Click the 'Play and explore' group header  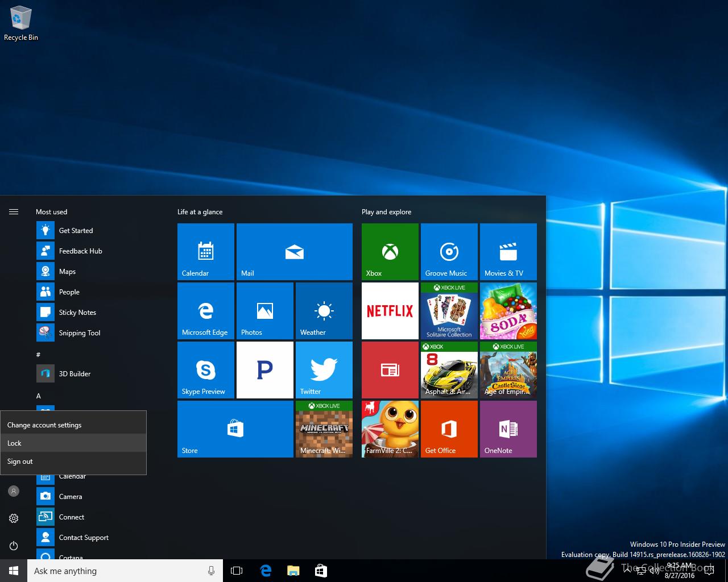(387, 212)
